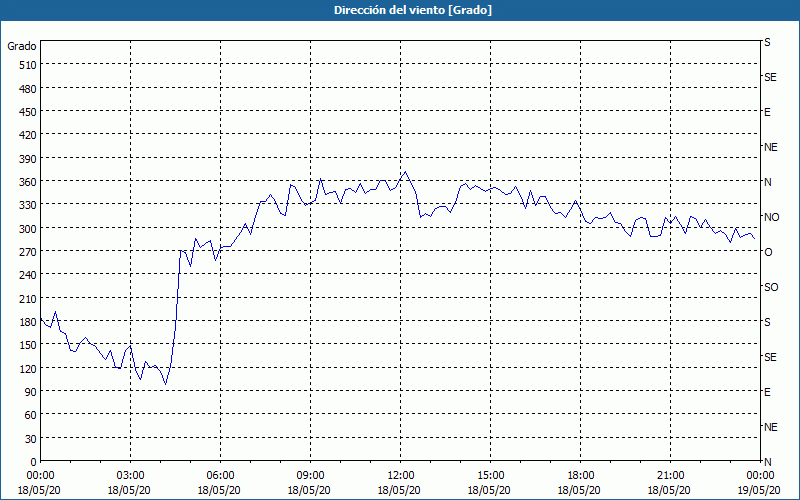The image size is (800, 500).
Task: Click the blue line's lowest dip before 06:00
Action: 166,383
